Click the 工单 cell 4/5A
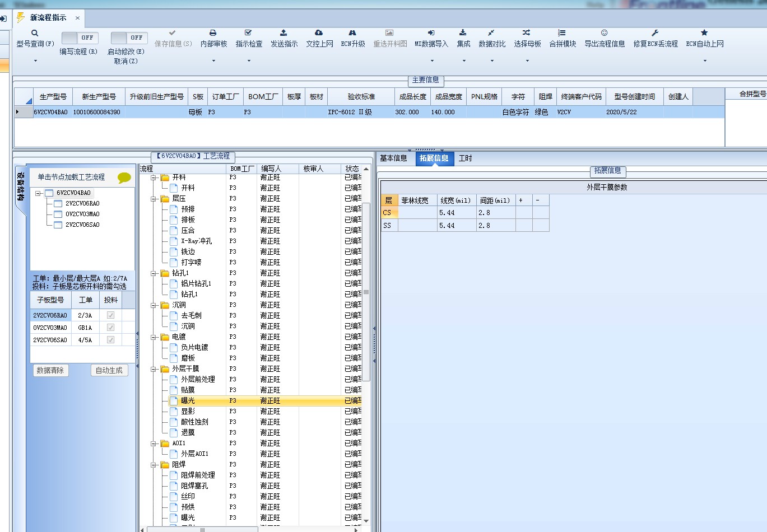 coord(85,340)
